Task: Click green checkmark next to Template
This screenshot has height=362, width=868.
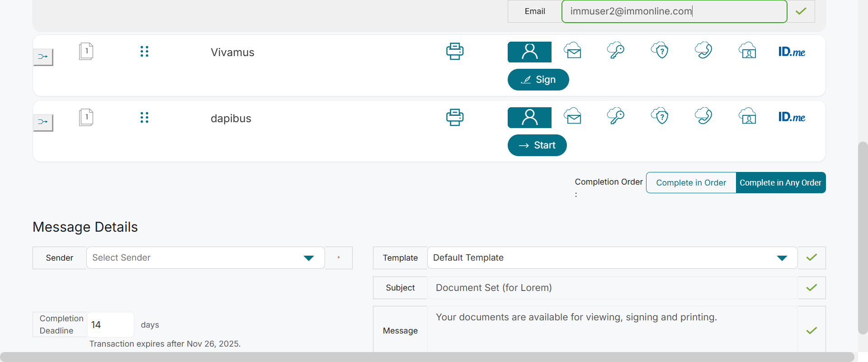Action: pyautogui.click(x=811, y=258)
